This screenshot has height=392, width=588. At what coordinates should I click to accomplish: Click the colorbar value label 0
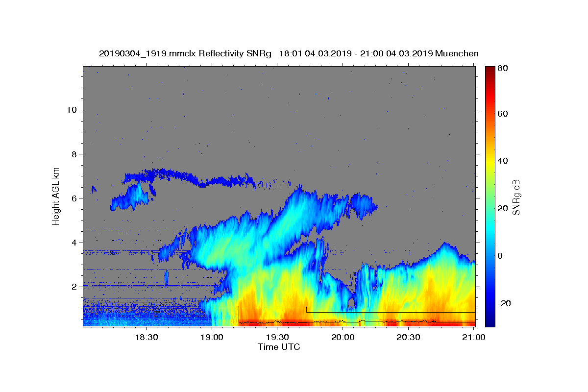pos(500,256)
